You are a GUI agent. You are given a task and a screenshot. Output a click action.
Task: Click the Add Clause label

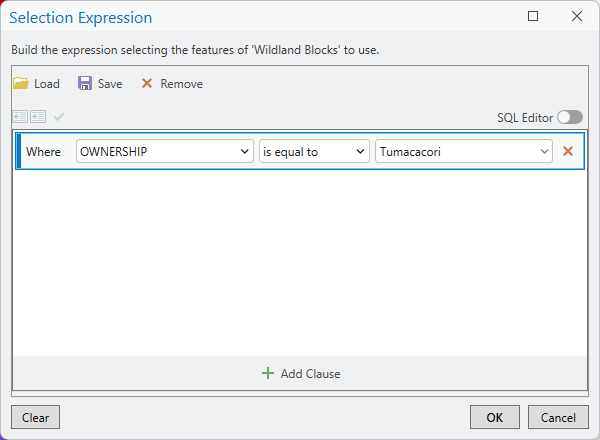310,374
